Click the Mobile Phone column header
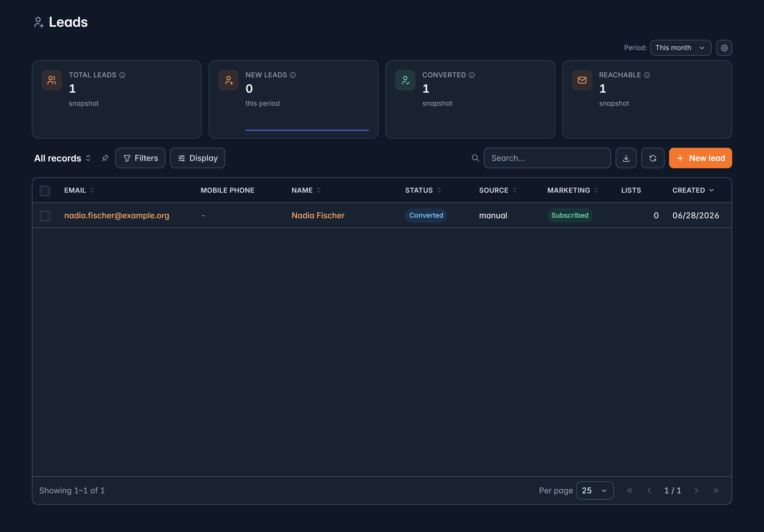This screenshot has width=764, height=532. (x=227, y=190)
